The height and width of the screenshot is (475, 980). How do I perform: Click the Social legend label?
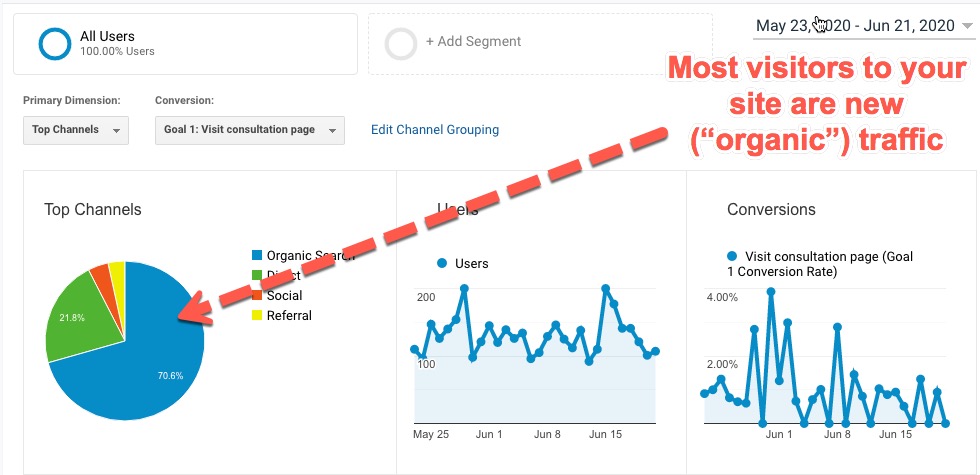(284, 296)
